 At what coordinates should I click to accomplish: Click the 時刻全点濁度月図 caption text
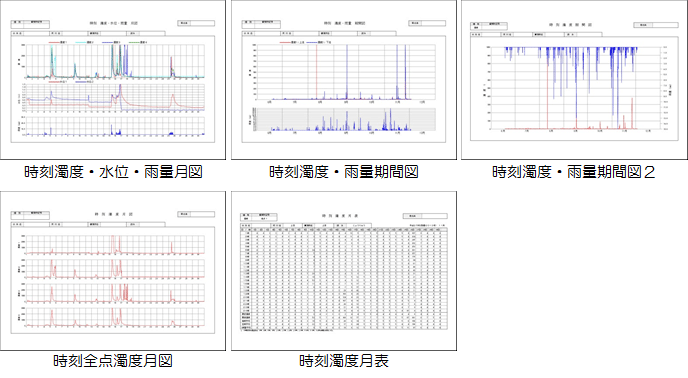click(x=113, y=361)
